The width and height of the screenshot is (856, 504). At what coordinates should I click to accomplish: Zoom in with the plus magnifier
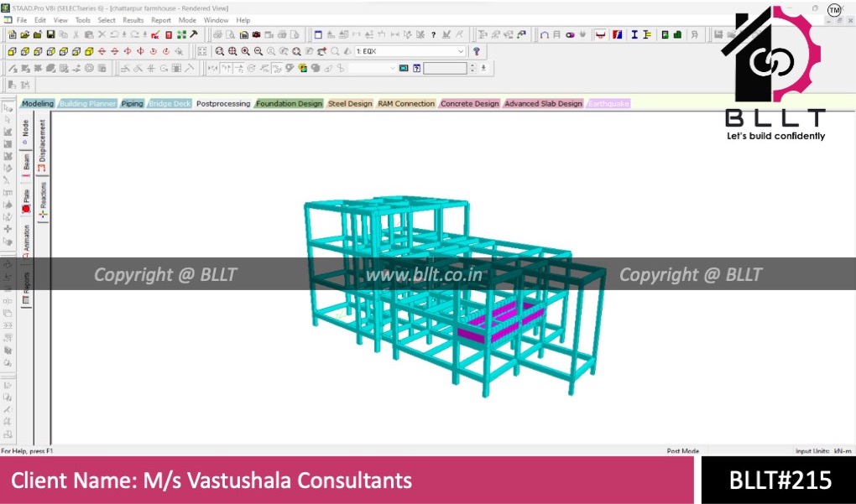click(245, 51)
